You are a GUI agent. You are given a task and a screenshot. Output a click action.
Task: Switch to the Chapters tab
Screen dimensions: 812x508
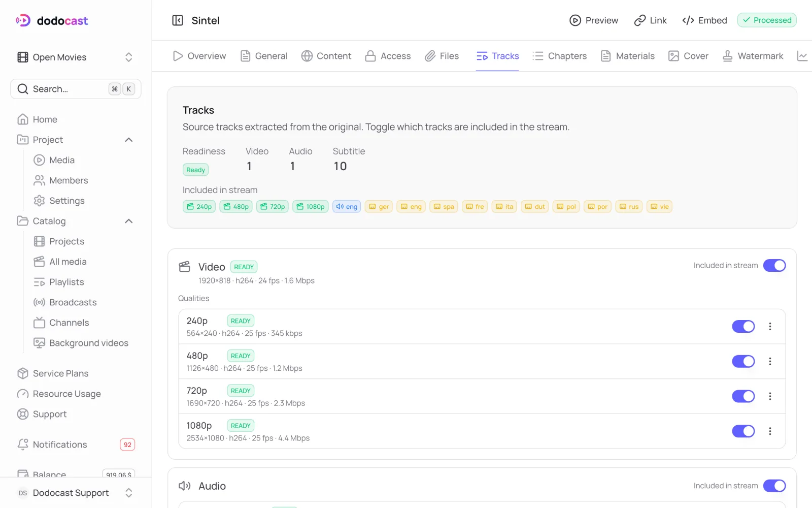pos(559,56)
